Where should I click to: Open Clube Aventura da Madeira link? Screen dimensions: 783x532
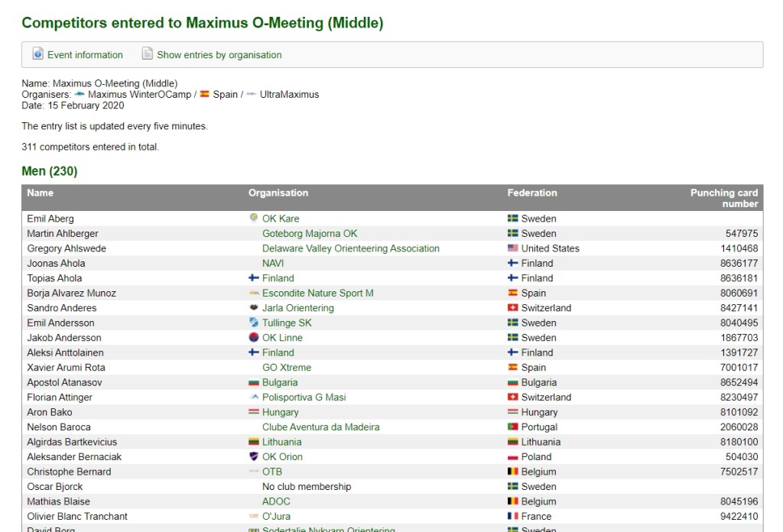point(320,427)
